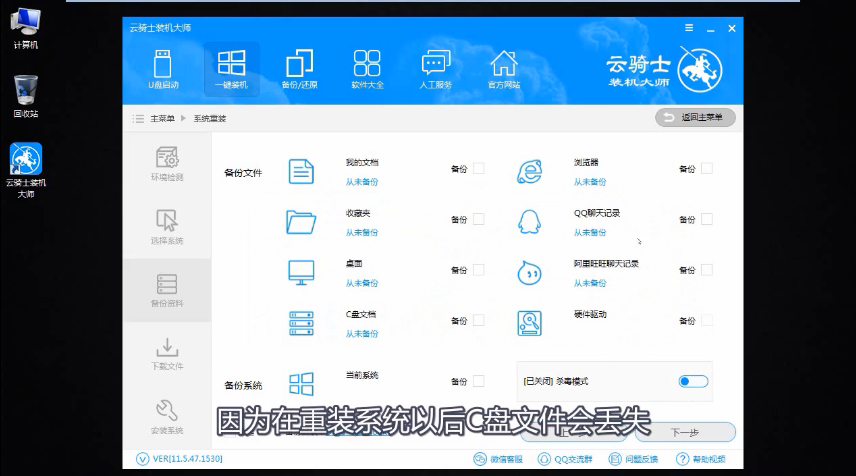Viewport: 856px width, 476px height.
Task: Toggle the 杀毒模式 switch
Action: [693, 381]
